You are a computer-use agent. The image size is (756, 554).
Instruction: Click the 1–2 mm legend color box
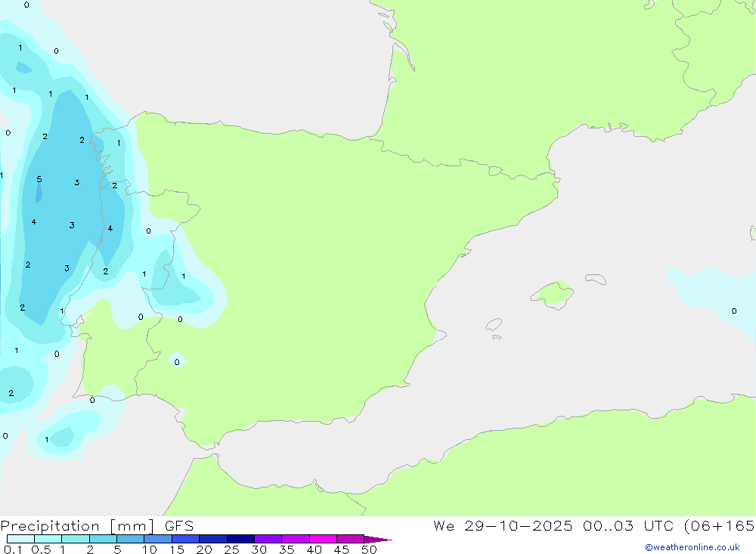click(x=76, y=539)
